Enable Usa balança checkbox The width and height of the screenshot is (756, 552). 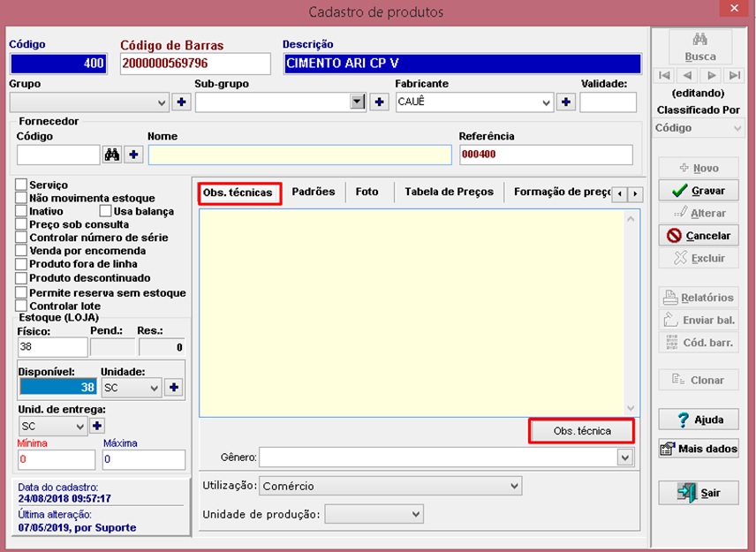coord(106,211)
